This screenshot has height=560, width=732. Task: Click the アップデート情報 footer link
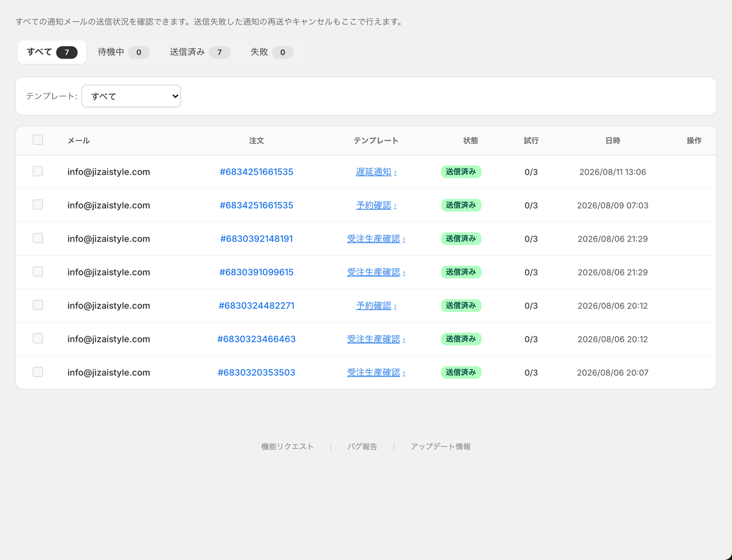click(440, 447)
